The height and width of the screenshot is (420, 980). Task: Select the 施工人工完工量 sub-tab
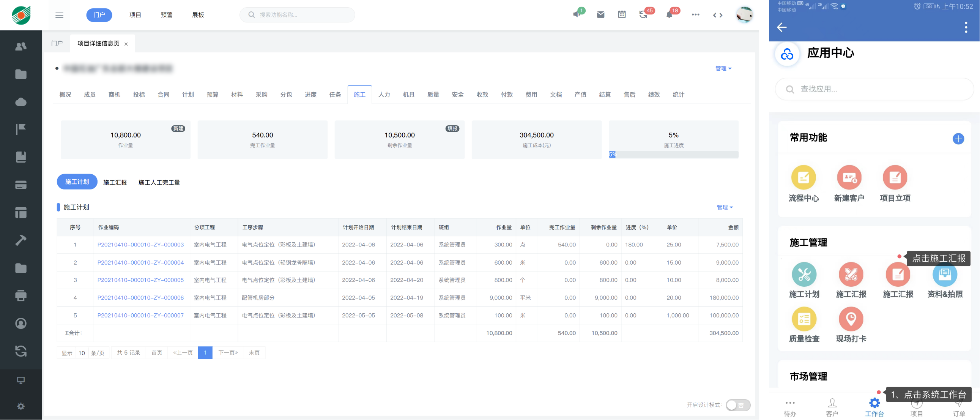coord(159,182)
